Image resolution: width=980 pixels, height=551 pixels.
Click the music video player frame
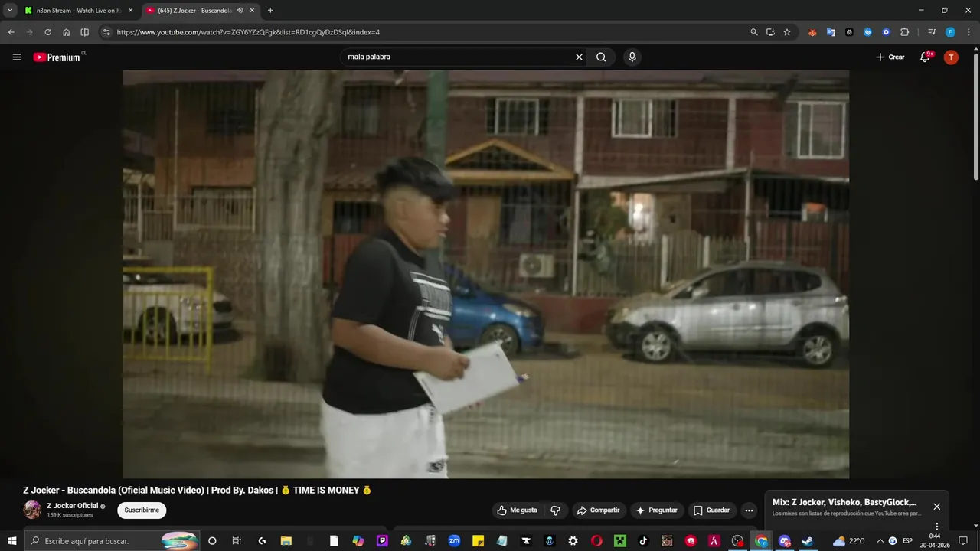point(485,274)
